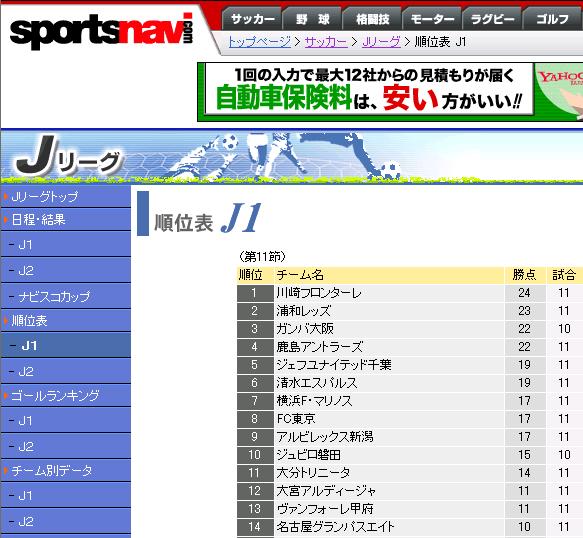Select チーム別データ in the sidebar

(x=52, y=470)
